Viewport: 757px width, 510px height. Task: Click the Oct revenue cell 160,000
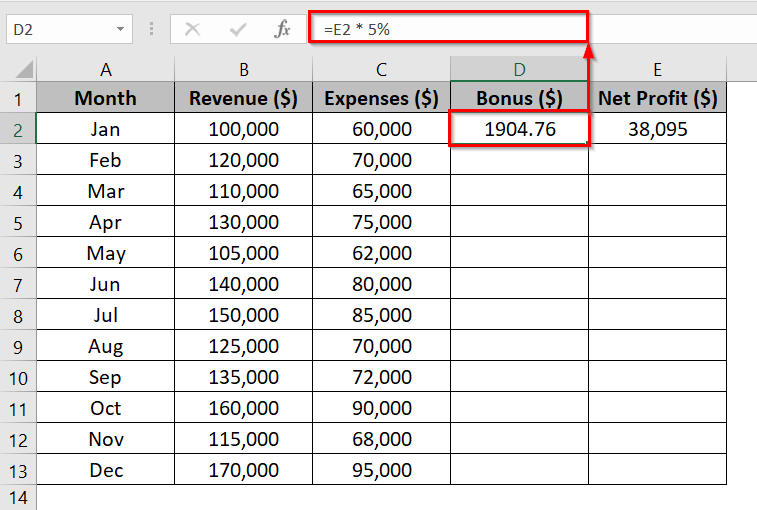(243, 408)
